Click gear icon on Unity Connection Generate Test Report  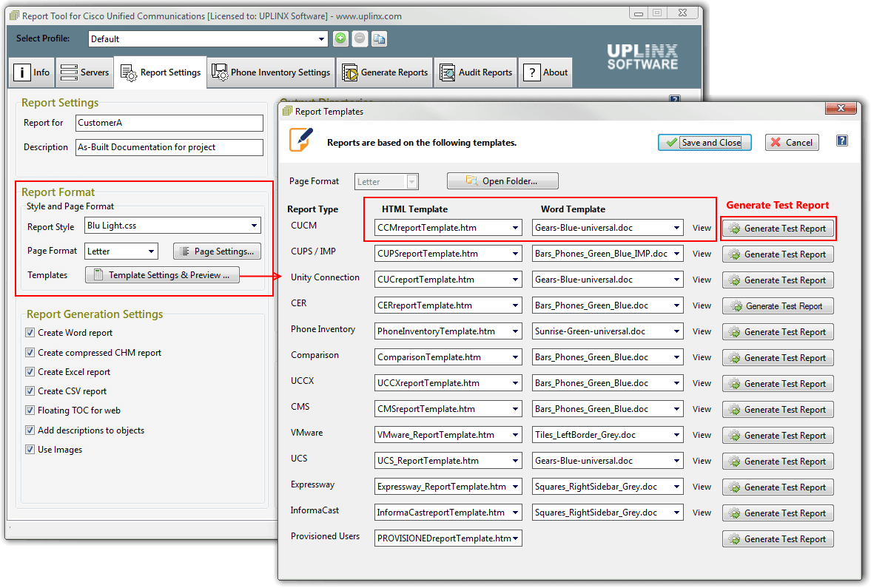click(735, 280)
